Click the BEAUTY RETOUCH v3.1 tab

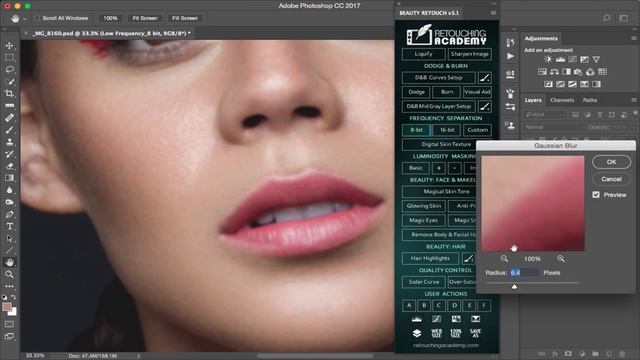click(429, 13)
